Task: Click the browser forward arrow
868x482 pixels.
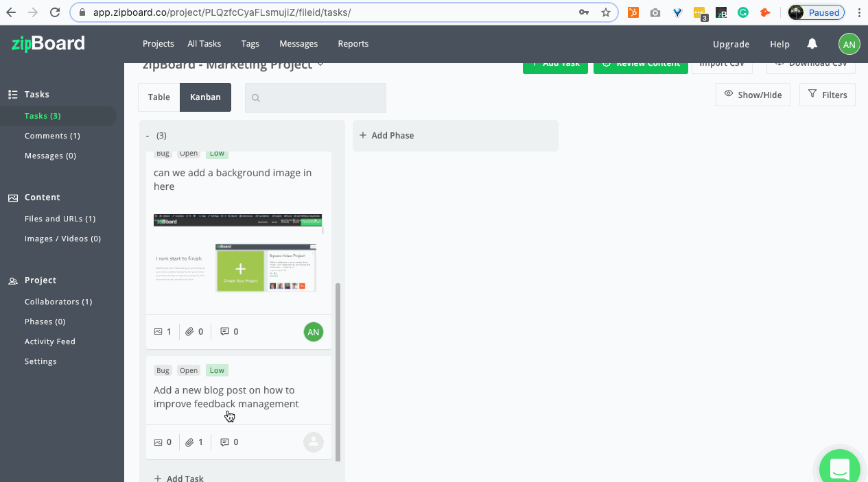Action: (x=33, y=12)
